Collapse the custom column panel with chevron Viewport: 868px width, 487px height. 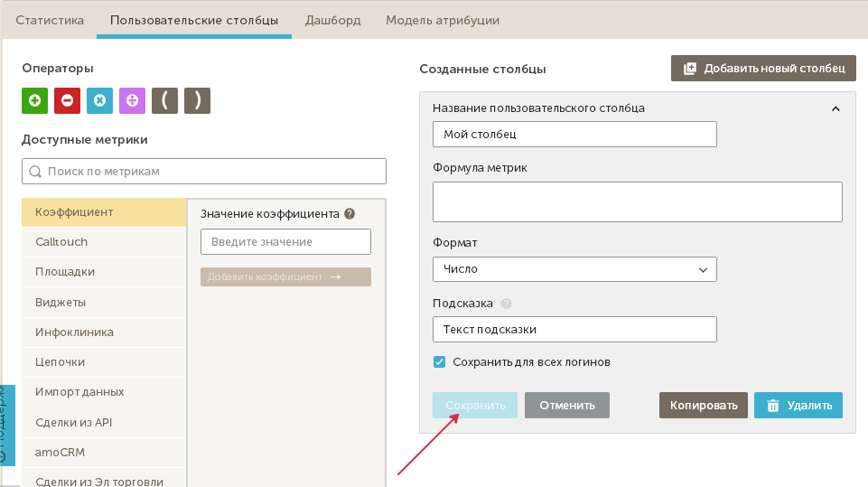(x=835, y=108)
